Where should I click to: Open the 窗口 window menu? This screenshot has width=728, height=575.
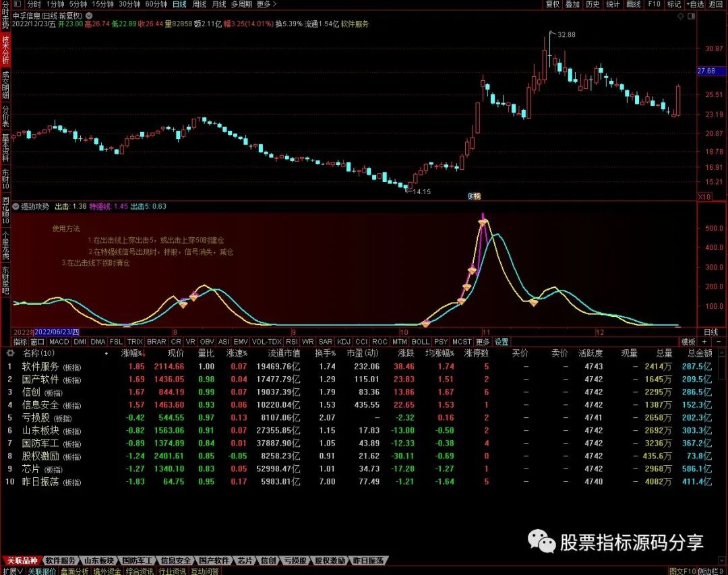point(38,342)
